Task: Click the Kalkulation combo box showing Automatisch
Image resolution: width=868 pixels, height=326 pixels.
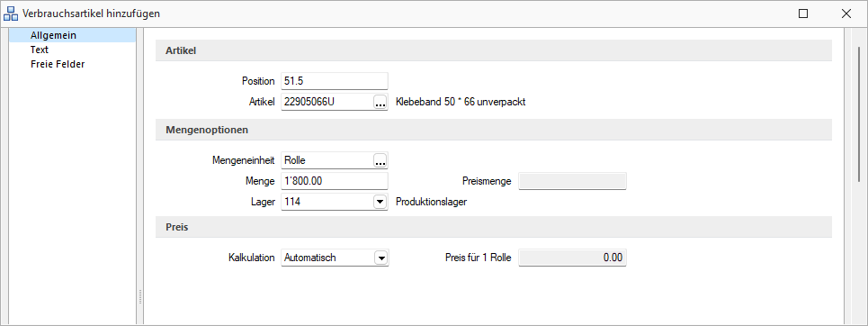Action: [x=335, y=258]
